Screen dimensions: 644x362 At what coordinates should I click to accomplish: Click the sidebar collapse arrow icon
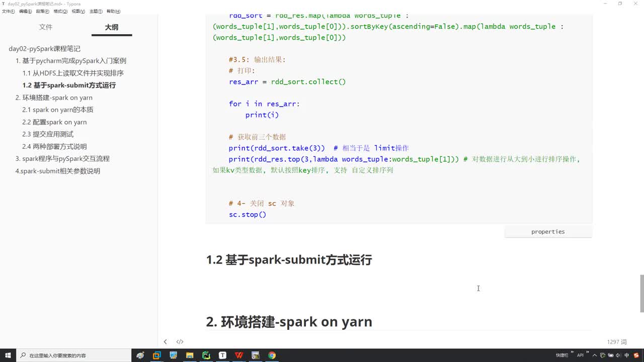(x=165, y=342)
